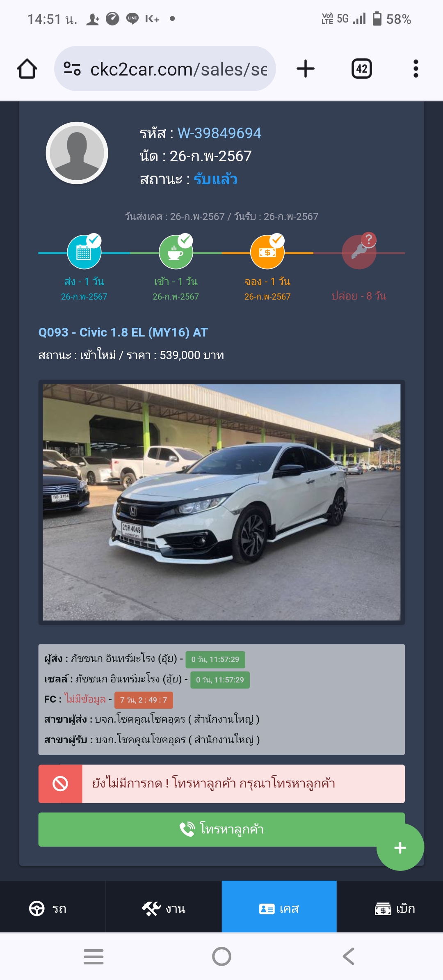443x980 pixels.
Task: Open site settings icon in address bar
Action: point(72,69)
